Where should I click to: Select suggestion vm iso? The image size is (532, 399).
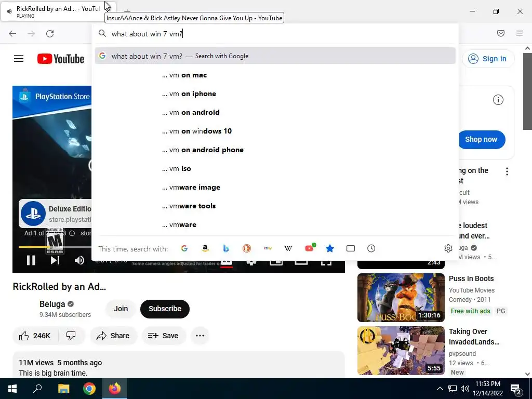275,169
